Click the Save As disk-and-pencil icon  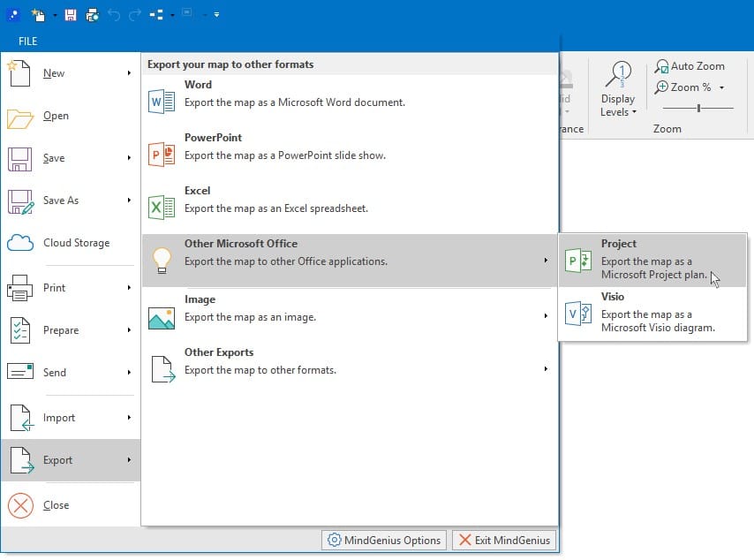tap(20, 201)
